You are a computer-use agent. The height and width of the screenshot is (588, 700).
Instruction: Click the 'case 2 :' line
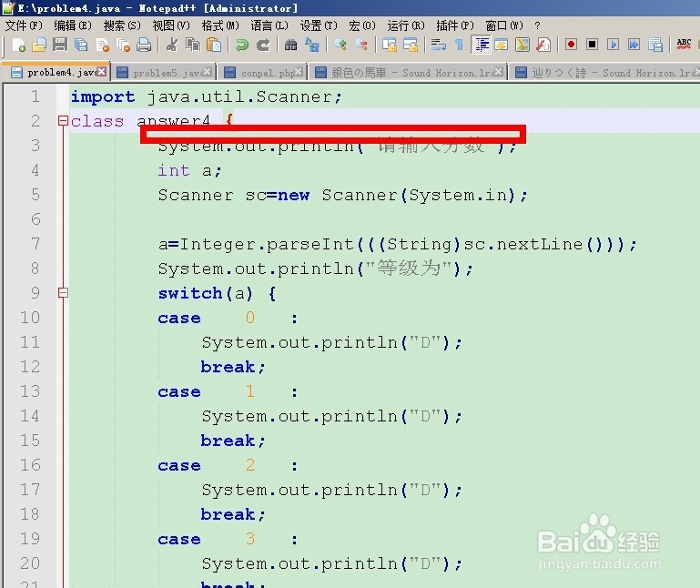pyautogui.click(x=228, y=466)
